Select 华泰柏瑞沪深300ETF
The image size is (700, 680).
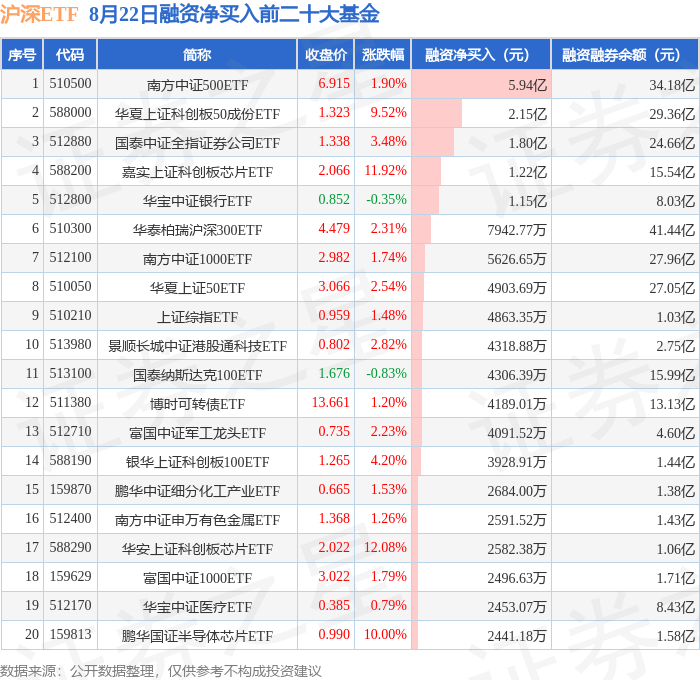point(197,230)
